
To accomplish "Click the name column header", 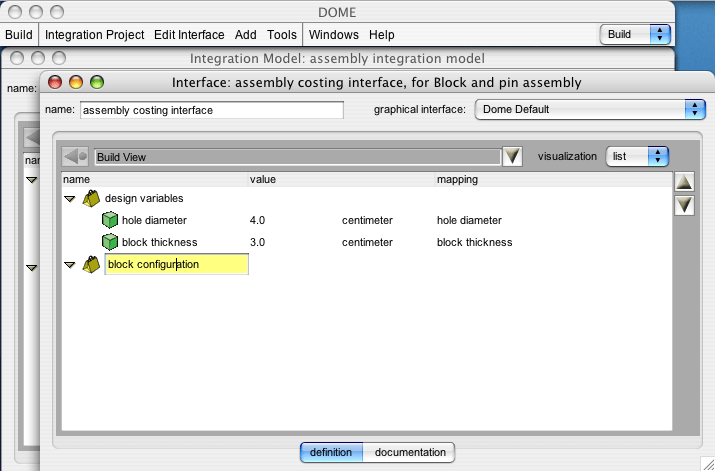I will point(155,180).
